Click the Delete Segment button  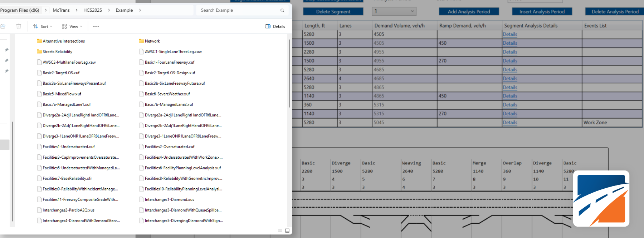(x=333, y=12)
